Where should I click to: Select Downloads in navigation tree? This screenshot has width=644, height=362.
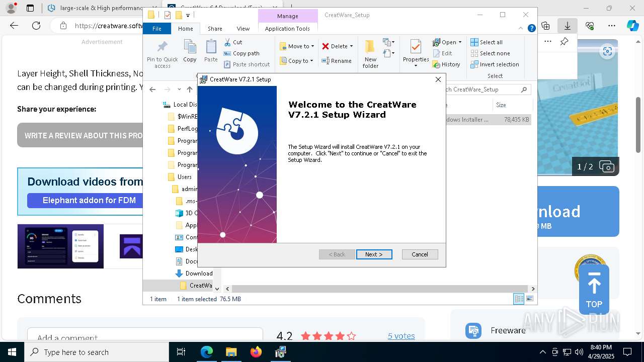point(194,274)
